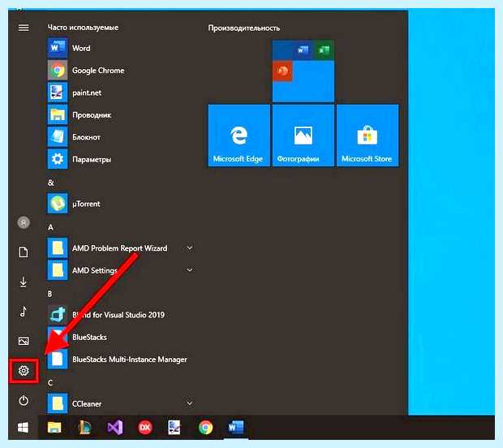503x448 pixels.
Task: Open the League of Legends taskbar icon
Action: click(84, 428)
